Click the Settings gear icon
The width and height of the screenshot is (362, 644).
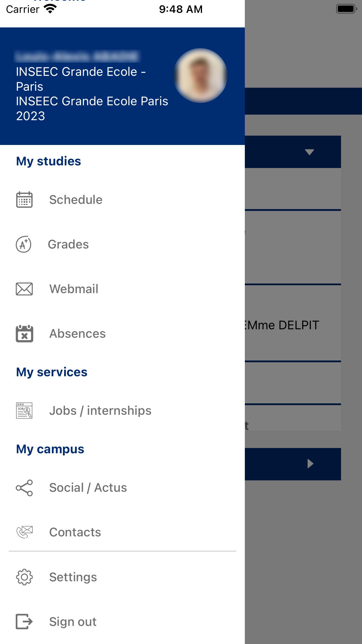coord(24,577)
